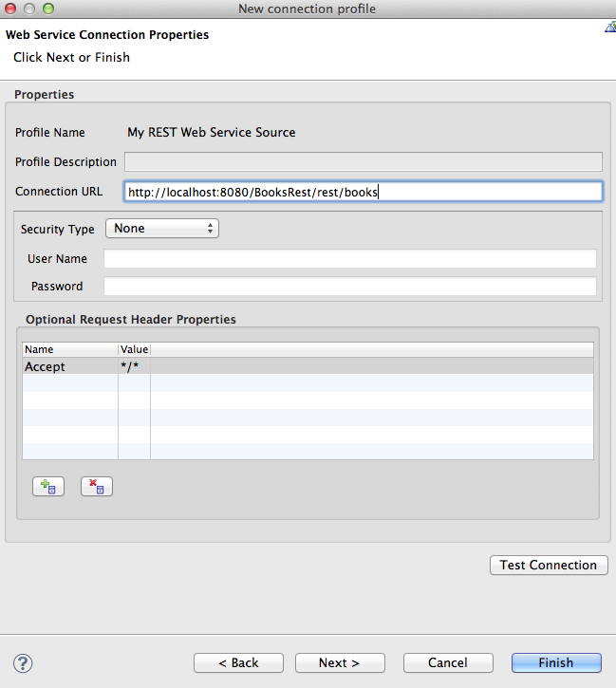Click the Value column header
The image size is (616, 688).
click(134, 349)
